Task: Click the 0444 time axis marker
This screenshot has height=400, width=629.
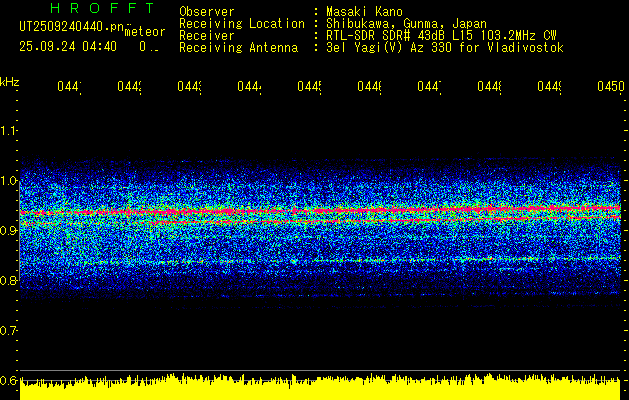Action: 249,86
